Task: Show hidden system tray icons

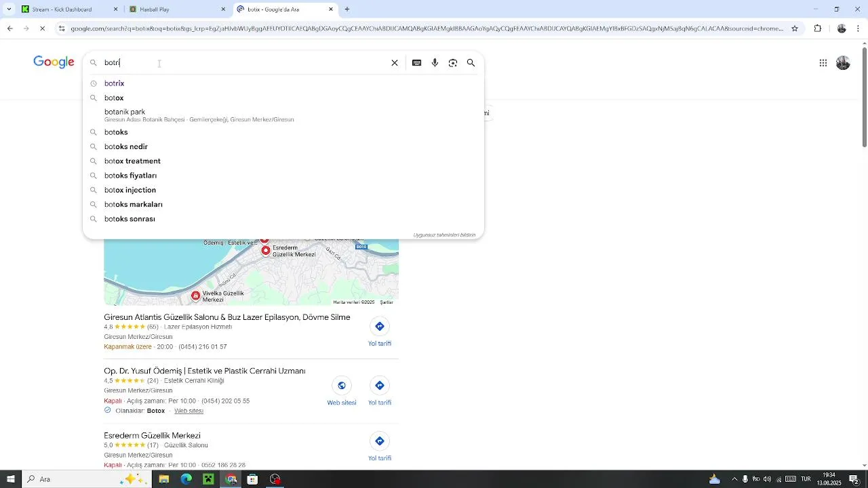Action: [734, 479]
